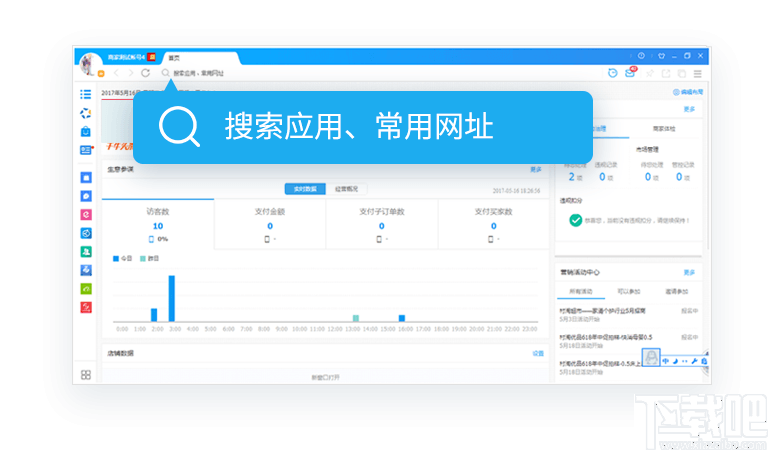
Task: Open the teal user plugin icon in sidebar
Action: point(86,252)
